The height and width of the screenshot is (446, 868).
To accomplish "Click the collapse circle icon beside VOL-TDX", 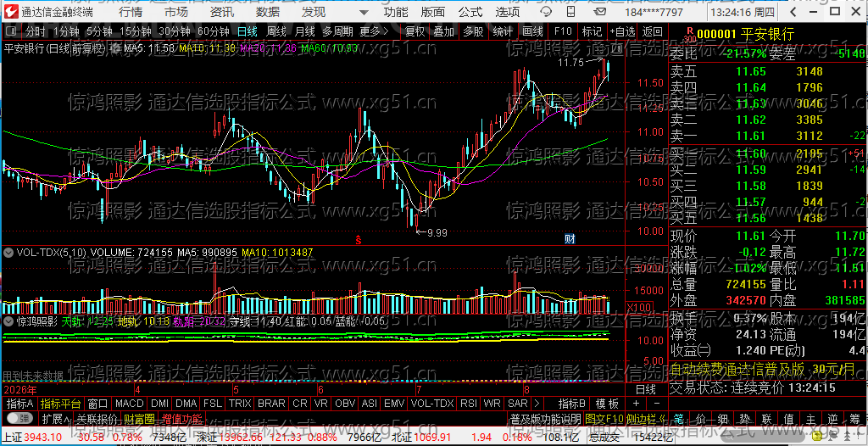I will click(x=8, y=253).
